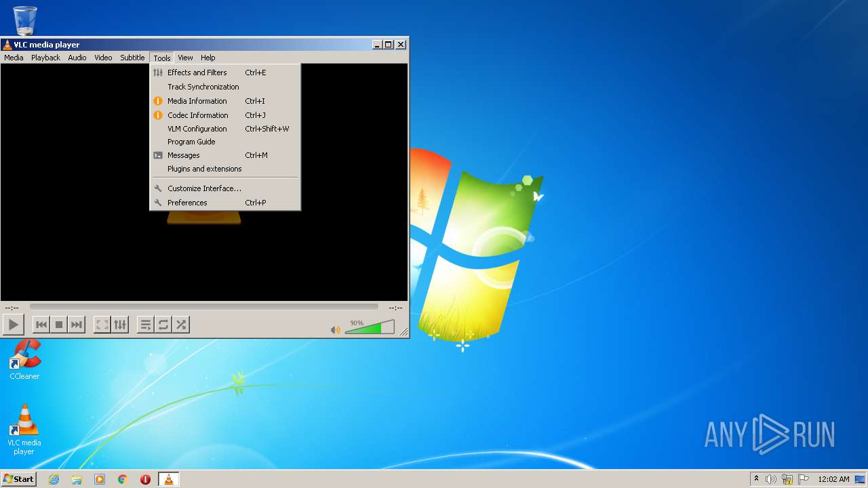Select the CCleaner desktop shortcut
868x488 pixels.
tap(24, 360)
